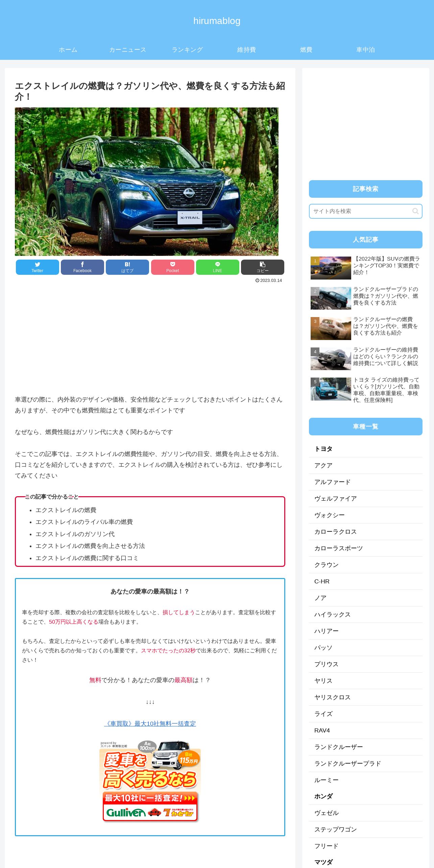The width and height of the screenshot is (434, 868).
Task: Open パッソ in car list
Action: tap(365, 648)
